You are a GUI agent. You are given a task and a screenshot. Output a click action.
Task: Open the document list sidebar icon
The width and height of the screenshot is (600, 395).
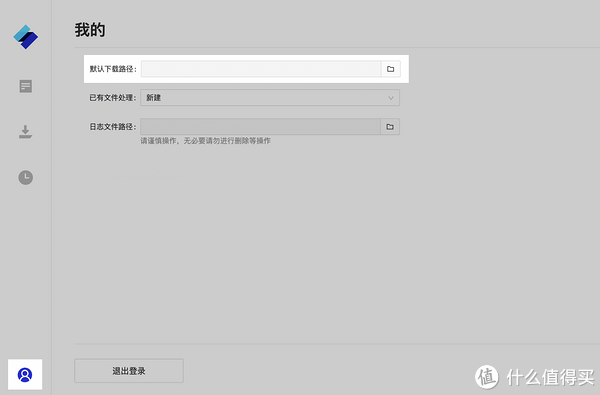tap(26, 86)
